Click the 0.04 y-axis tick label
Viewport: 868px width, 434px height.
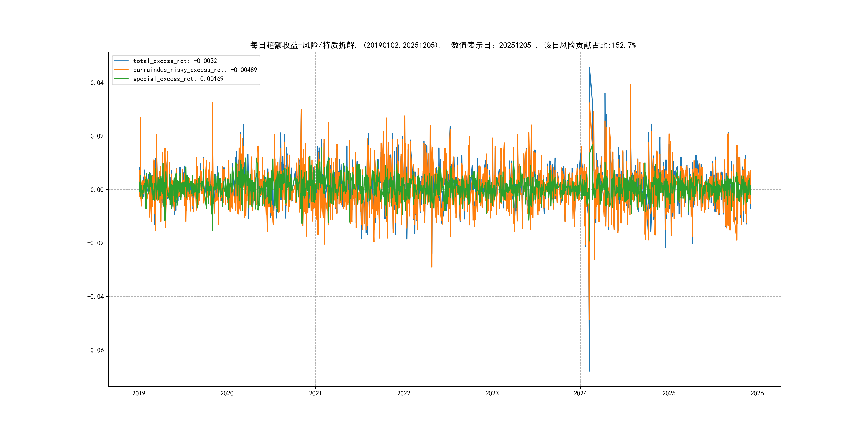97,83
